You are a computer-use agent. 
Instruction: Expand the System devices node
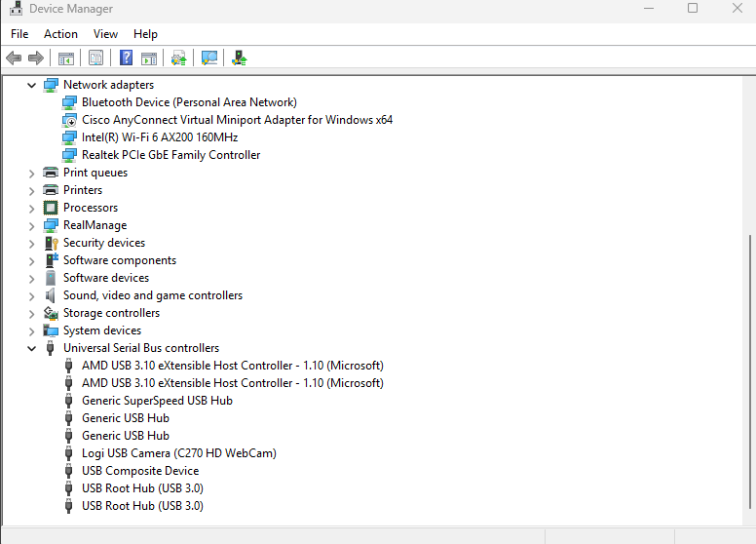(x=32, y=331)
